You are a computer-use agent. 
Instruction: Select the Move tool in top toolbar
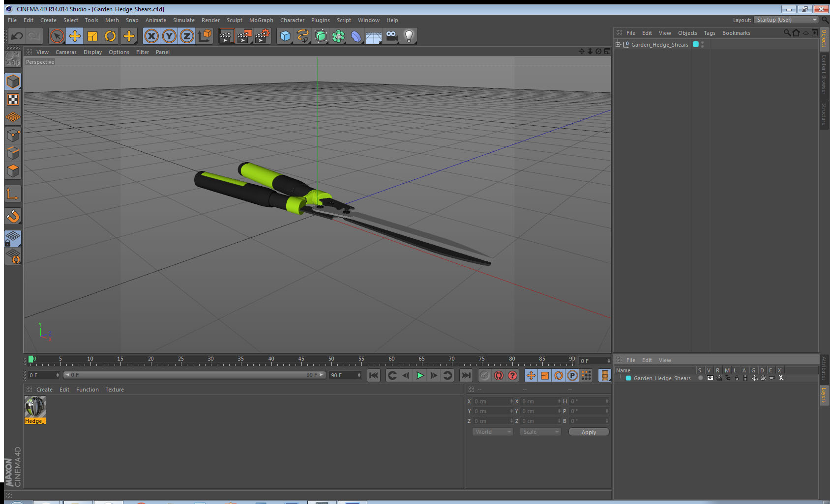75,36
